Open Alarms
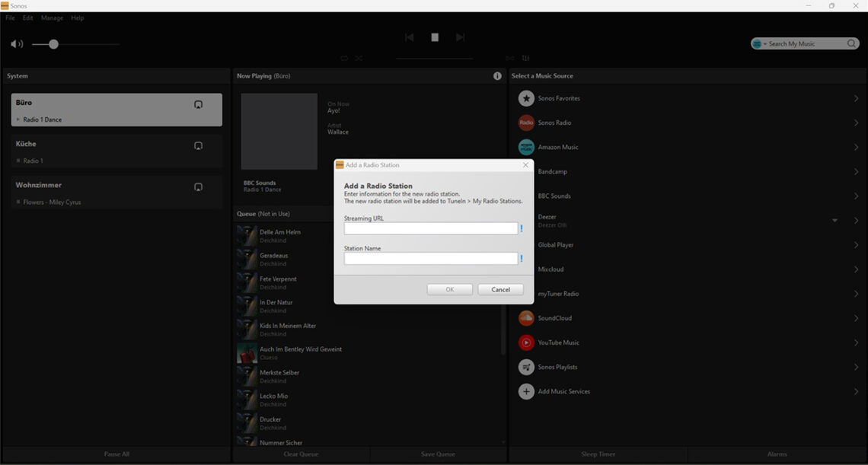This screenshot has height=465, width=868. [777, 454]
